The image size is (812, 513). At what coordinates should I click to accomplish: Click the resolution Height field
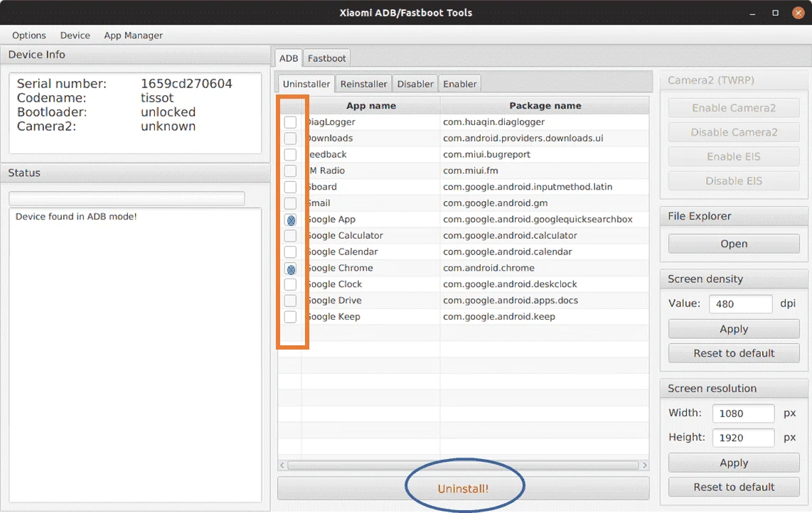pos(743,438)
